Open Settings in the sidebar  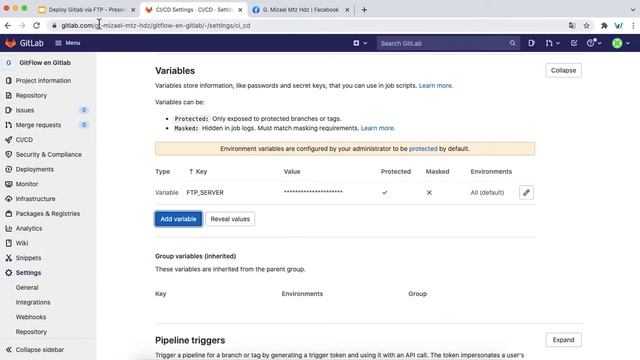point(28,273)
